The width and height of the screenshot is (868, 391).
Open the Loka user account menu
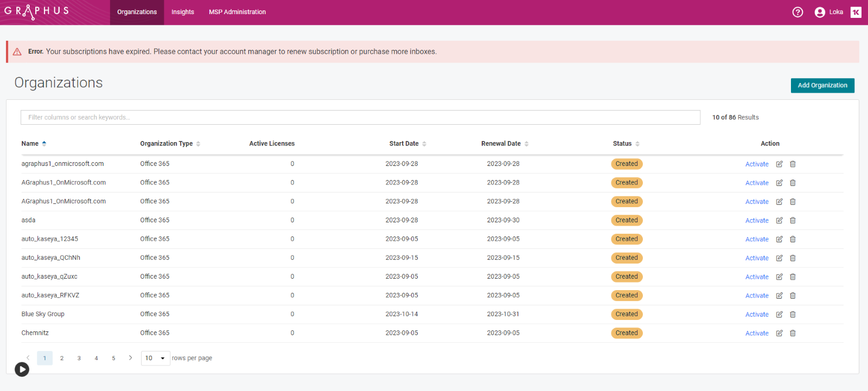829,12
